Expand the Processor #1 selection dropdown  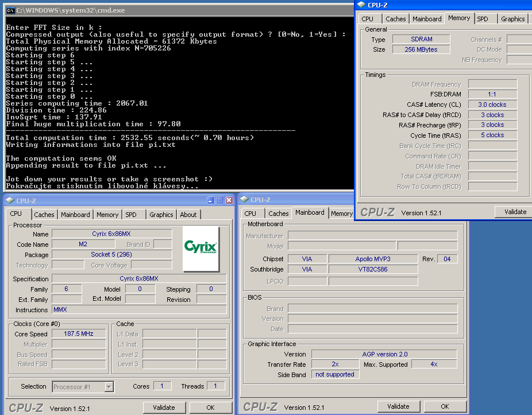(x=109, y=387)
